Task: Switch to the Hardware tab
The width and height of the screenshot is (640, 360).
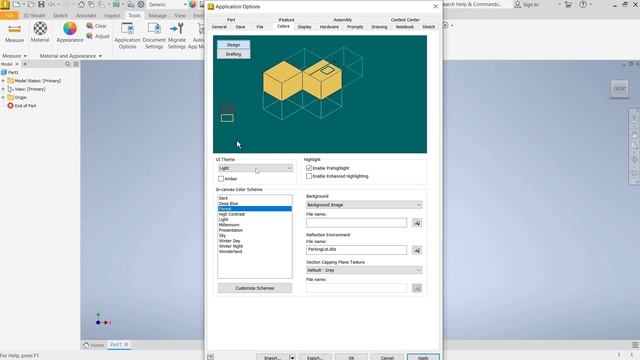Action: 329,27
